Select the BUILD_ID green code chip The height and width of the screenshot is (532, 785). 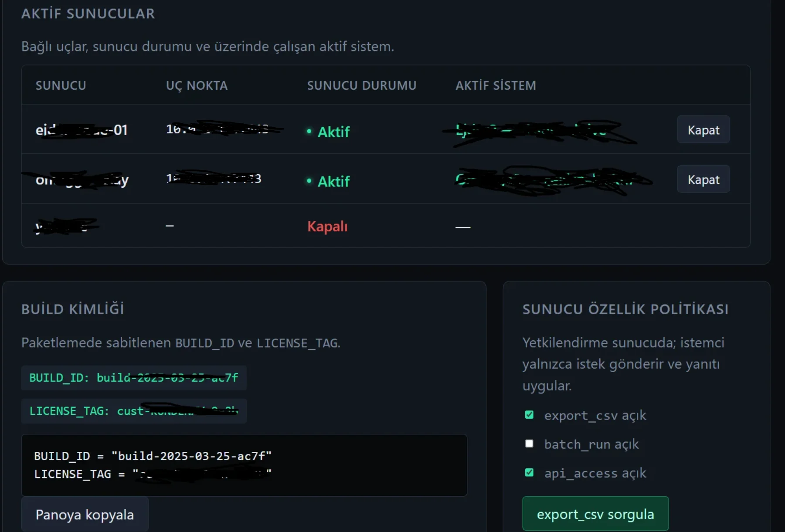134,378
